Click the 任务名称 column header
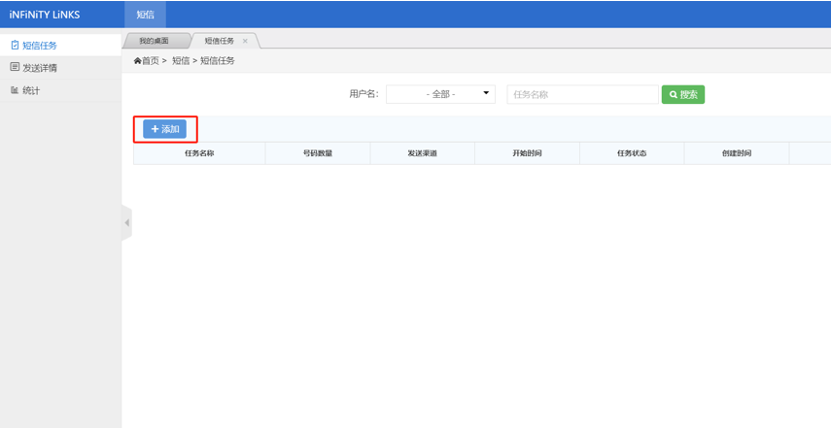This screenshot has height=428, width=832. (199, 154)
